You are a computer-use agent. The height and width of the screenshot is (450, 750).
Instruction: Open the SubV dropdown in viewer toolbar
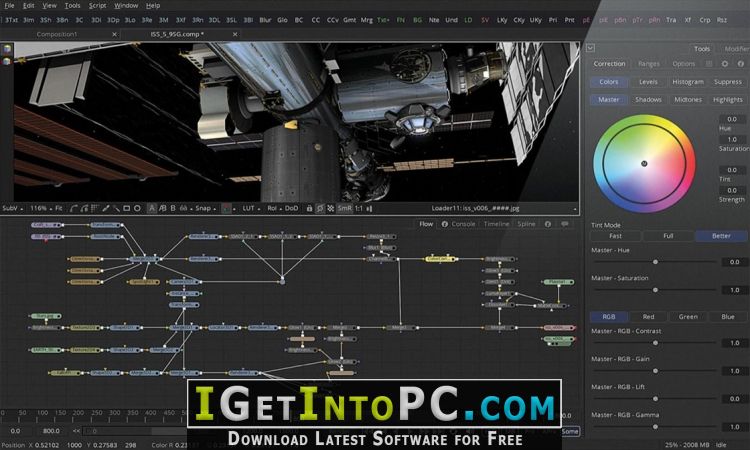12,209
